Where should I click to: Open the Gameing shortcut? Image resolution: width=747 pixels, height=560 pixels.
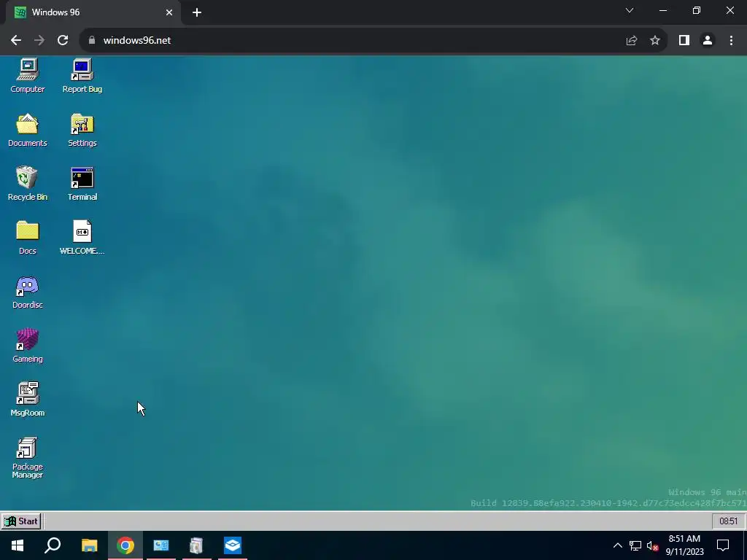[x=27, y=345]
